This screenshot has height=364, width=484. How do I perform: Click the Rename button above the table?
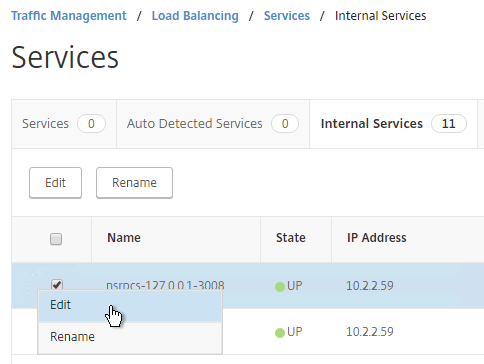tap(134, 183)
